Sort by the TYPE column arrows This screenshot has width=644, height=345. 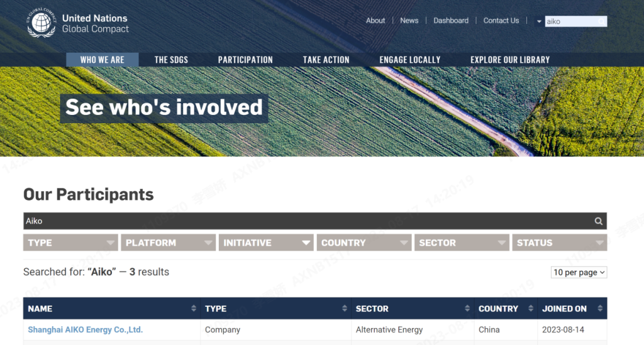coord(344,309)
